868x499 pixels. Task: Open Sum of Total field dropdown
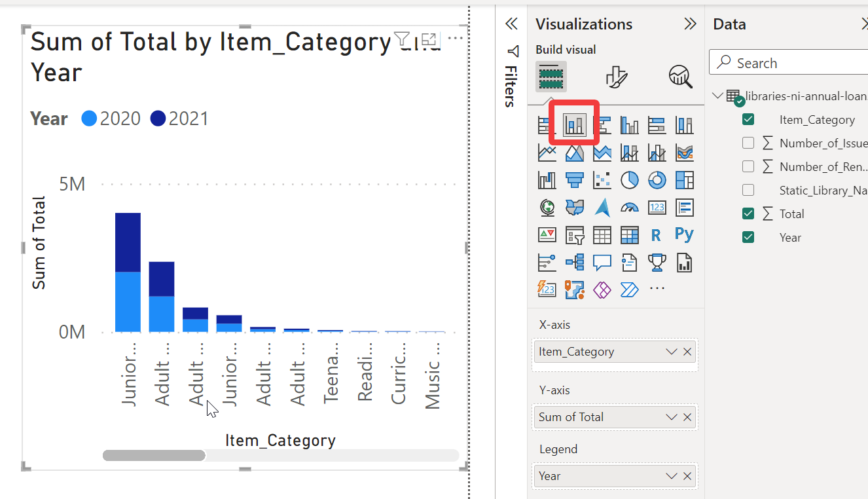(x=671, y=417)
